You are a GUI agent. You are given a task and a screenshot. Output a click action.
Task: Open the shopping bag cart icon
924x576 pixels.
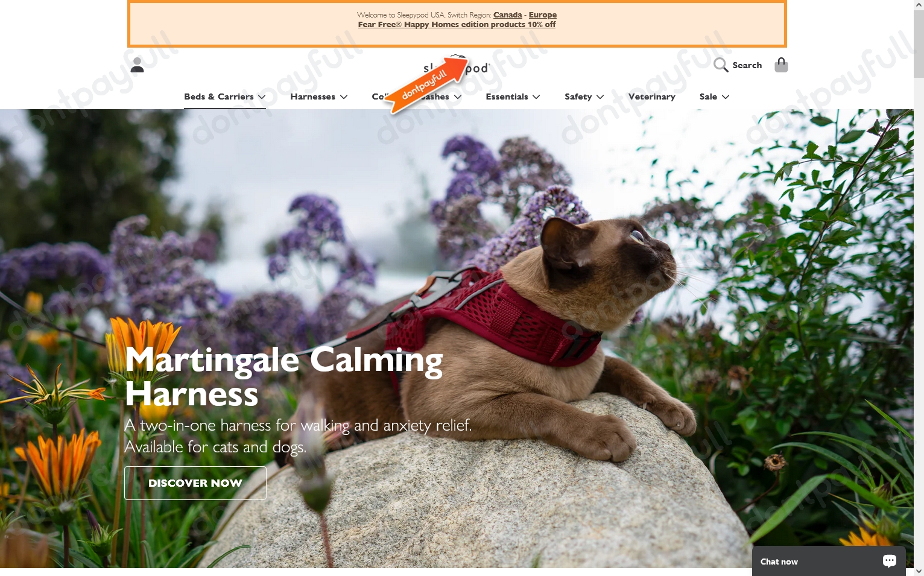[781, 65]
